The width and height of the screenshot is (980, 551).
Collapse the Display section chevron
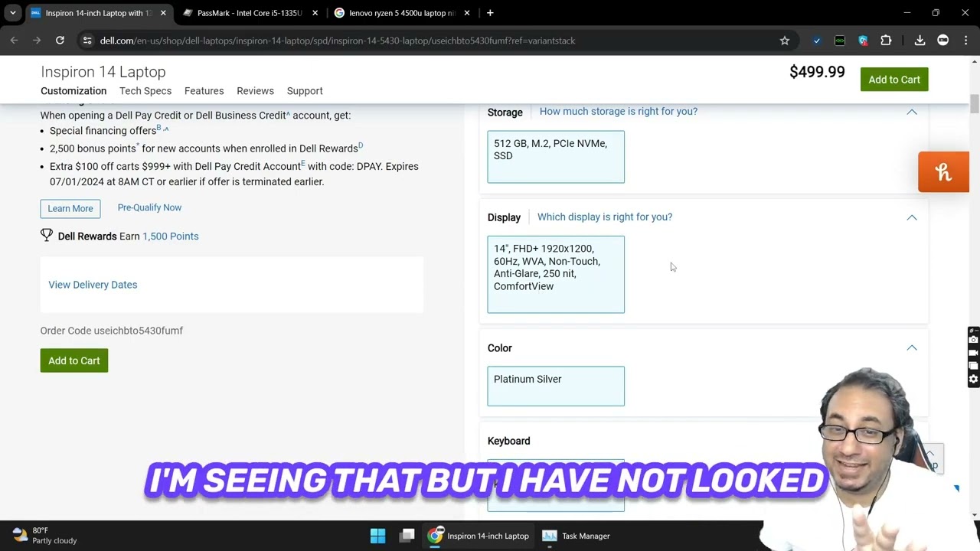(912, 217)
